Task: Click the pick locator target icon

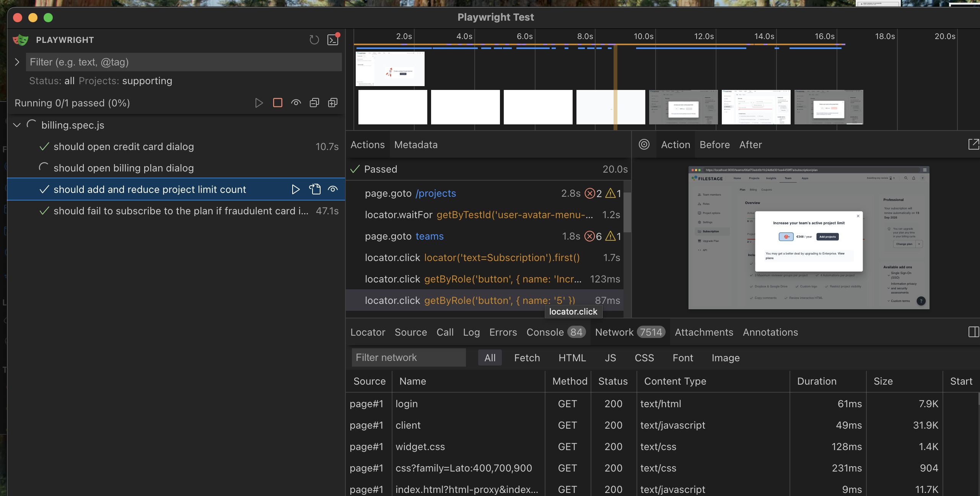Action: (x=644, y=145)
